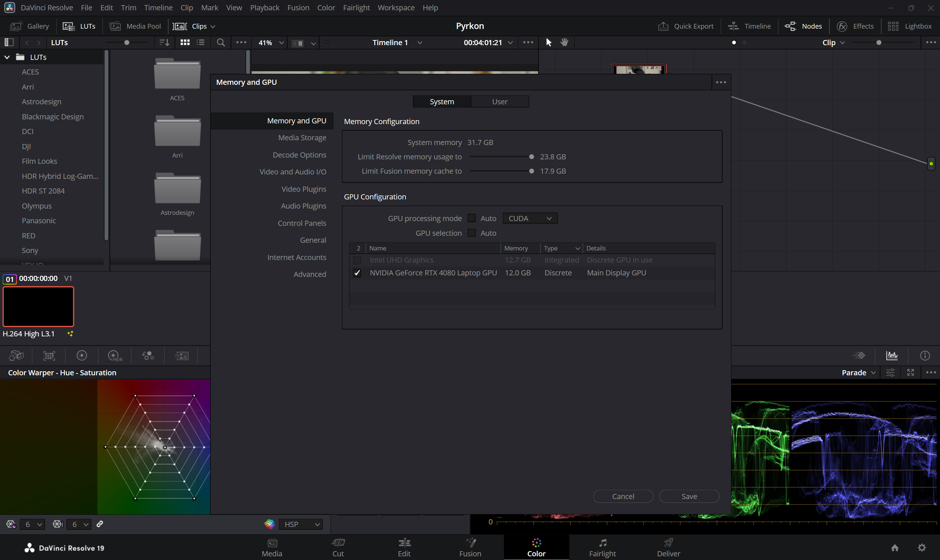Expand the Parade scope dropdown
The width and height of the screenshot is (940, 560).
coord(872,373)
